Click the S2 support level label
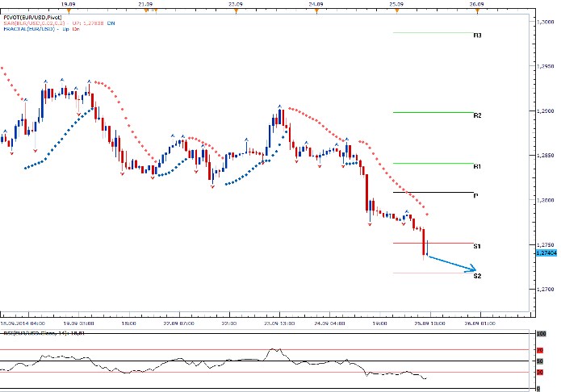The height and width of the screenshot is (392, 561). pyautogui.click(x=477, y=276)
